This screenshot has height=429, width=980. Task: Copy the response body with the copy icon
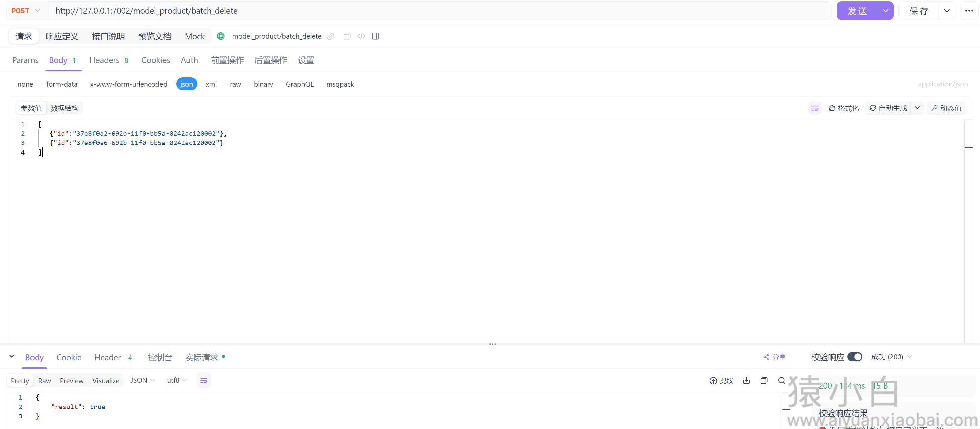pyautogui.click(x=764, y=381)
